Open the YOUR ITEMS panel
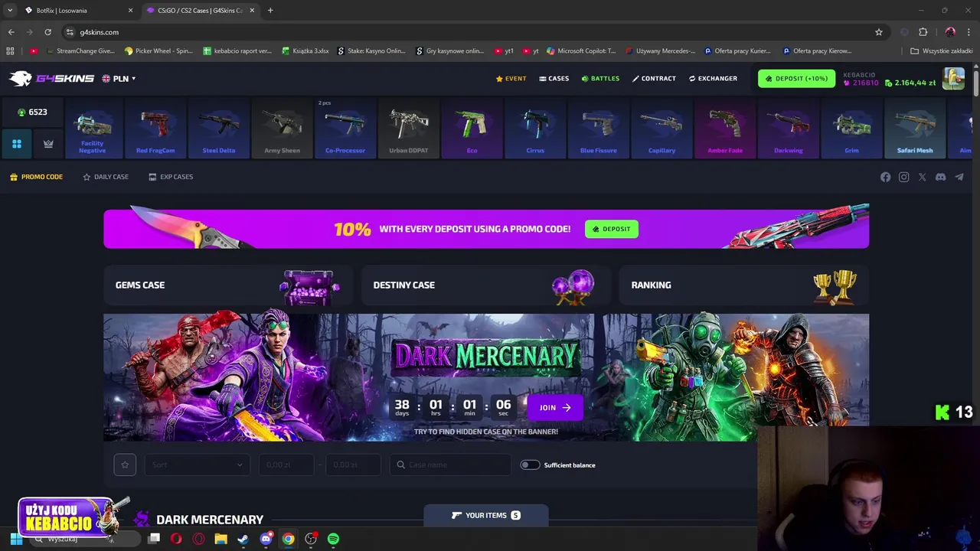This screenshot has height=551, width=980. pyautogui.click(x=486, y=515)
